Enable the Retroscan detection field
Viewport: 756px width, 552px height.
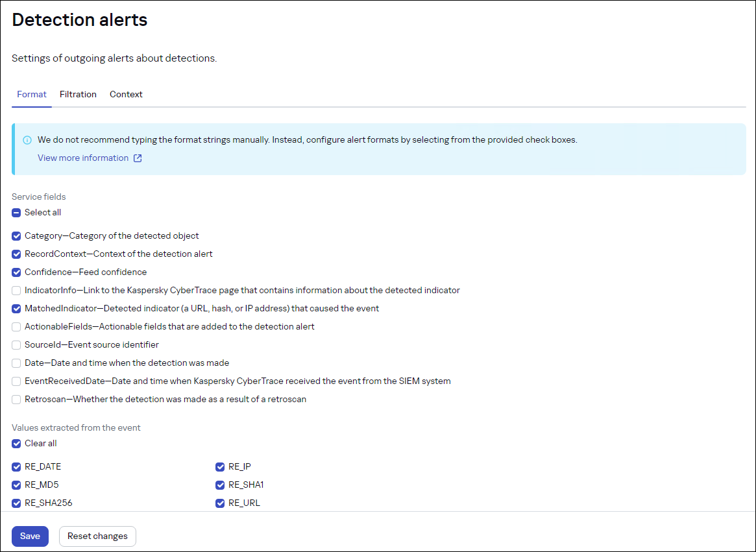coord(16,399)
